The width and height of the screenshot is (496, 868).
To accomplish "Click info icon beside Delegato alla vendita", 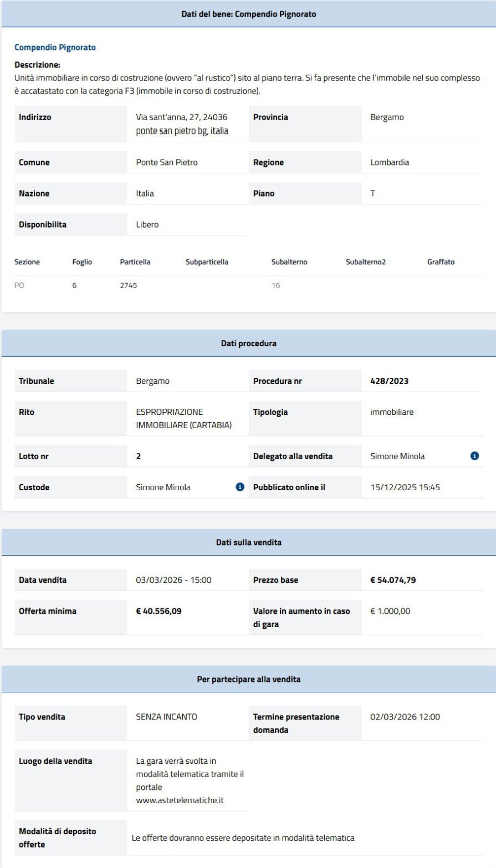I will [474, 456].
